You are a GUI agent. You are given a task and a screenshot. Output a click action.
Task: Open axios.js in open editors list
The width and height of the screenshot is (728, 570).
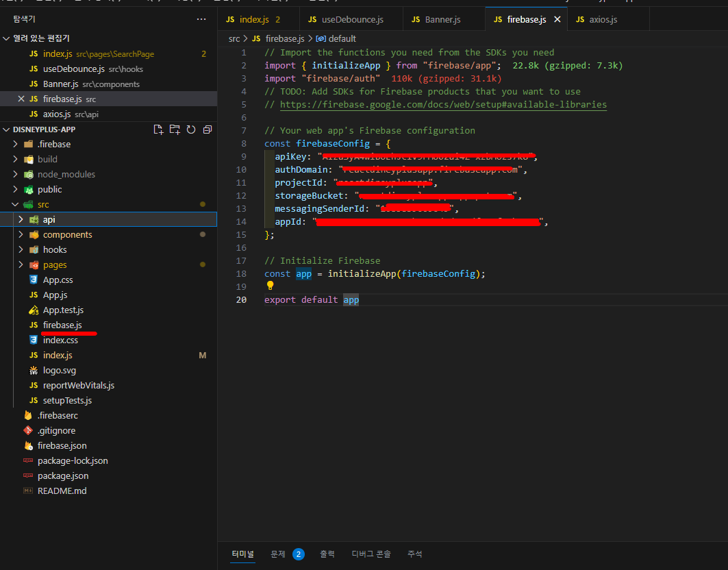[109, 114]
